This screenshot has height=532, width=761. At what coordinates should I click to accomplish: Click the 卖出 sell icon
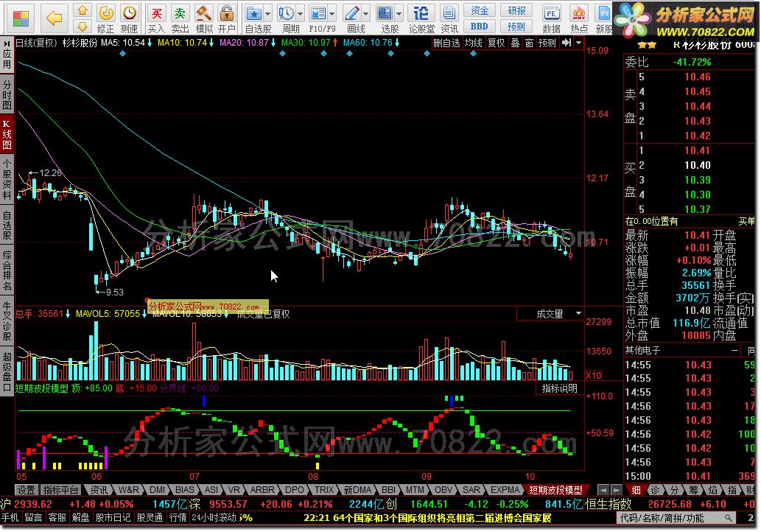(x=180, y=18)
